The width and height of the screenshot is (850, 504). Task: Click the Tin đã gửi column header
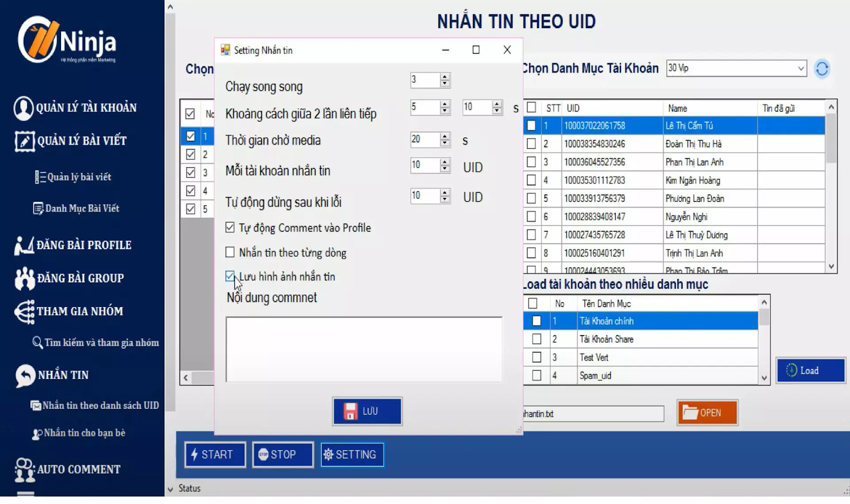[791, 108]
